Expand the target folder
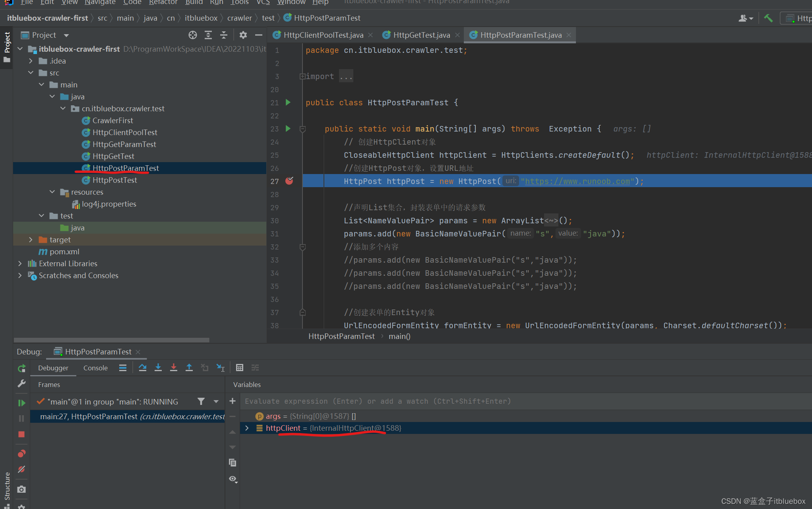Image resolution: width=812 pixels, height=509 pixels. pyautogui.click(x=31, y=240)
